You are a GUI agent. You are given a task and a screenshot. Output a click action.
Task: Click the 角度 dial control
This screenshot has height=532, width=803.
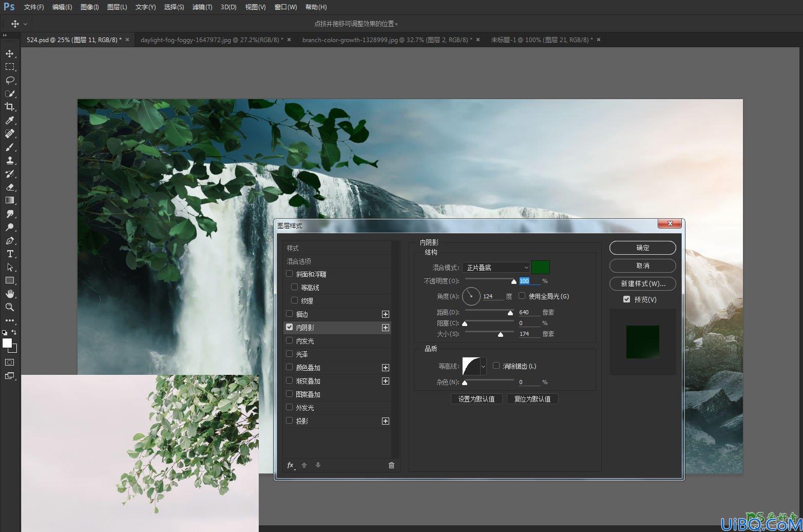click(471, 296)
